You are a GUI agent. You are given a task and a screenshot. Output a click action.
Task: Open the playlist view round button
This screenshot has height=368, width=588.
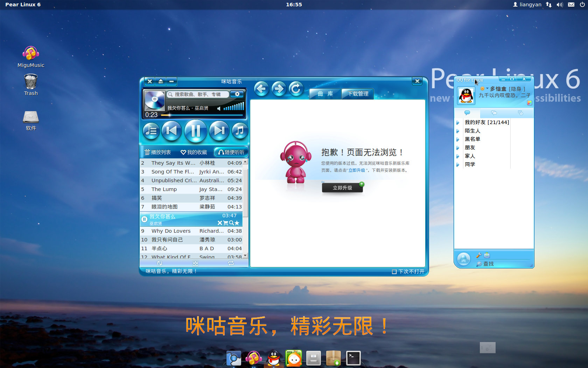point(151,131)
